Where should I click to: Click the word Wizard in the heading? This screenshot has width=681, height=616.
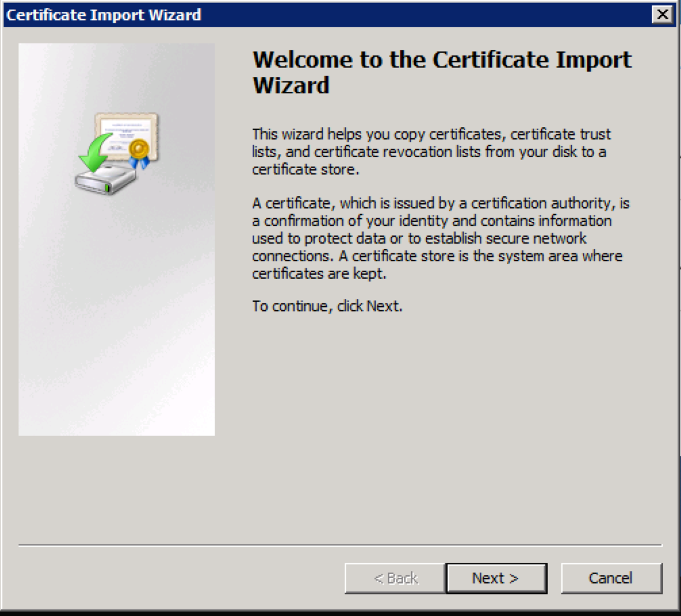coord(291,85)
